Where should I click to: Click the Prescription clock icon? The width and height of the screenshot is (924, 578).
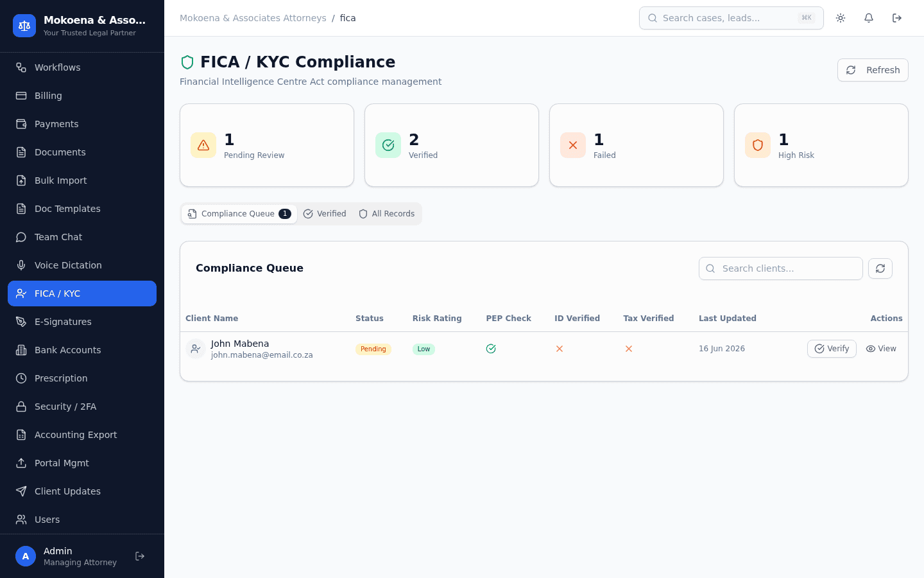(x=21, y=378)
